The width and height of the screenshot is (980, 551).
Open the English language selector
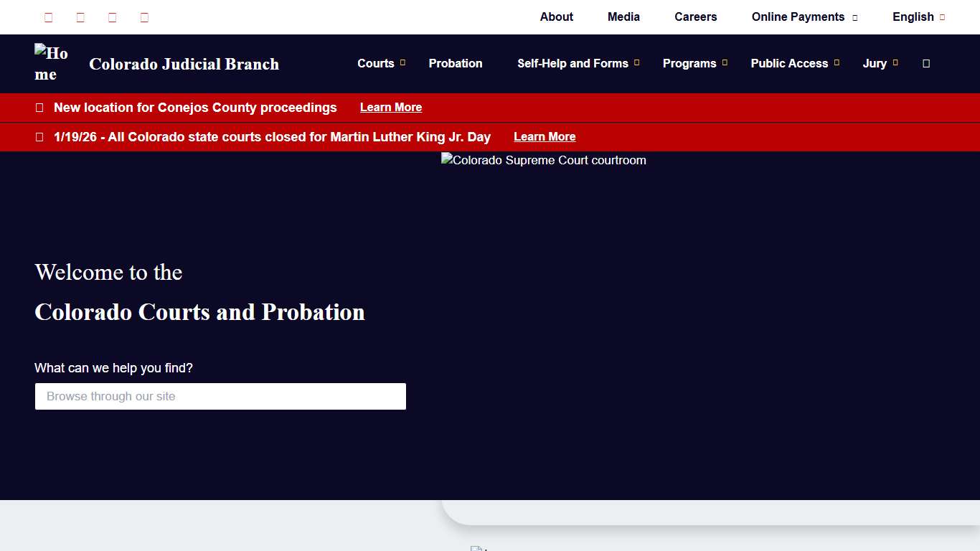point(918,17)
